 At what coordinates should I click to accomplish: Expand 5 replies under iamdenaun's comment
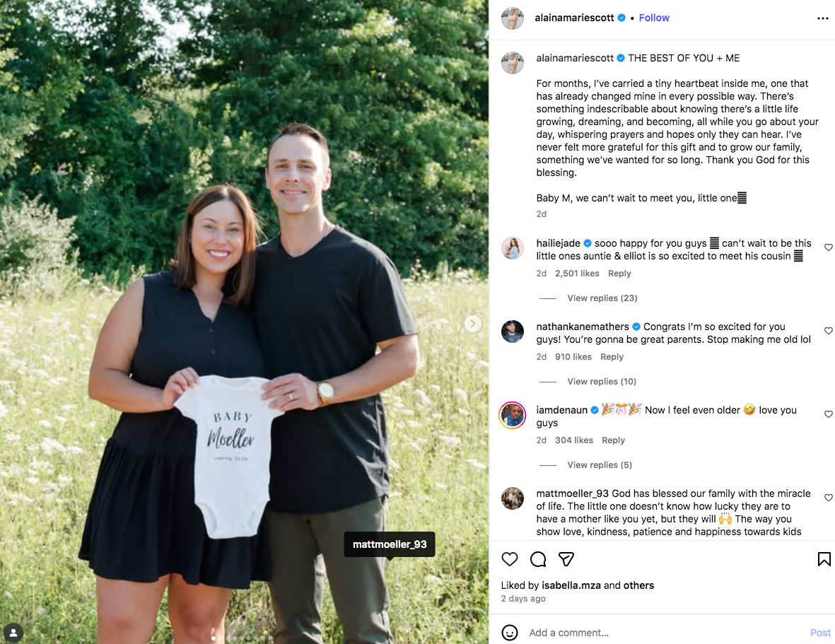(599, 465)
